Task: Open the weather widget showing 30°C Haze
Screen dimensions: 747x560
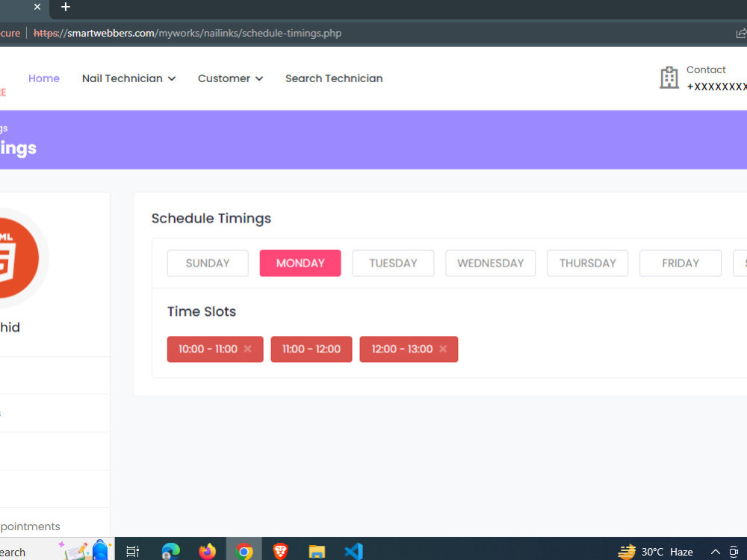Action: [x=655, y=552]
